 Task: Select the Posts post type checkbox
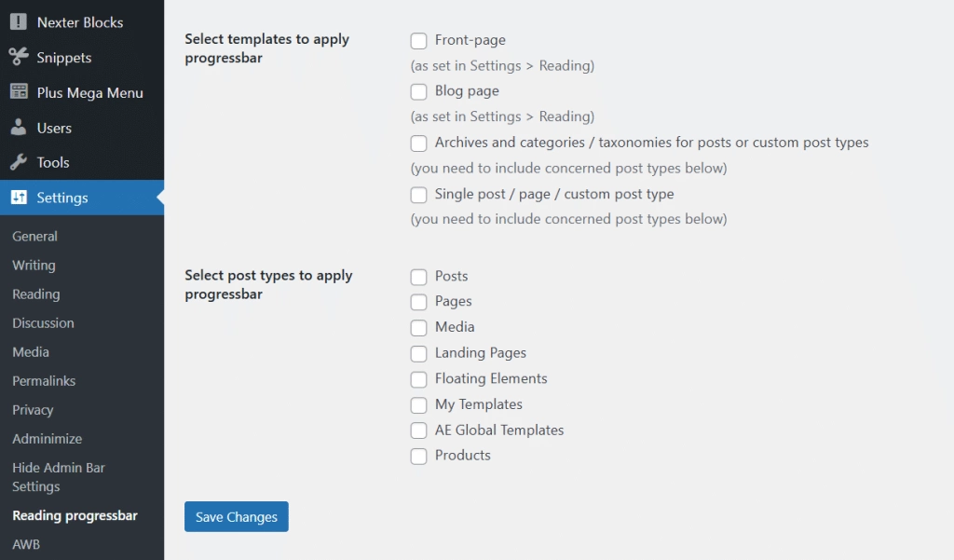tap(419, 277)
